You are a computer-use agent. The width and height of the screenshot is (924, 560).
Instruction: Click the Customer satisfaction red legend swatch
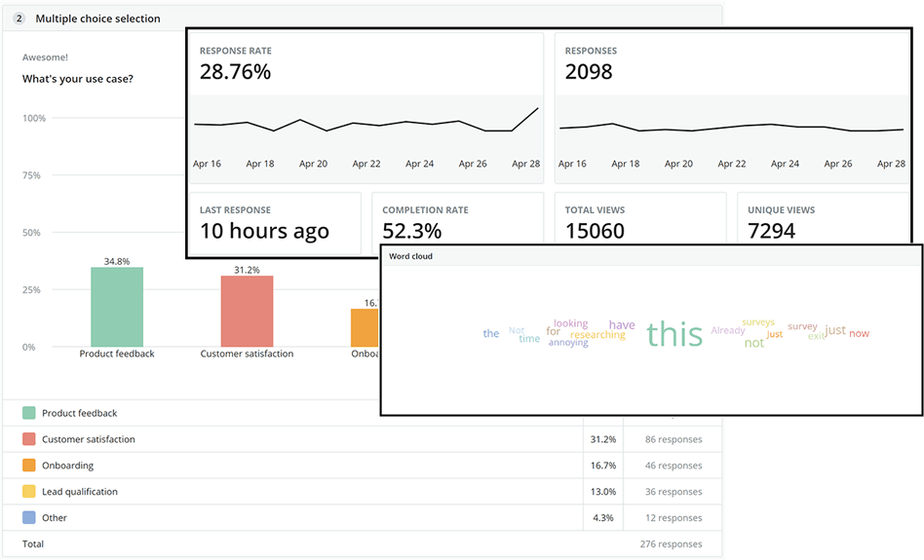coord(29,439)
